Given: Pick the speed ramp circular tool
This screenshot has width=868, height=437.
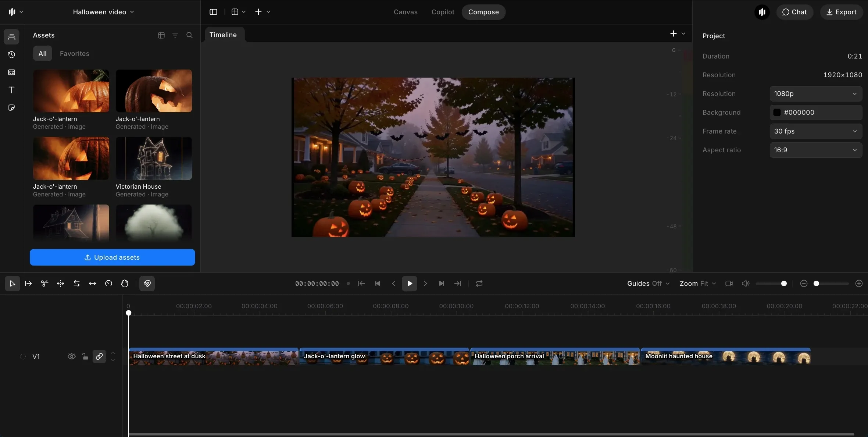Looking at the screenshot, I should [108, 284].
